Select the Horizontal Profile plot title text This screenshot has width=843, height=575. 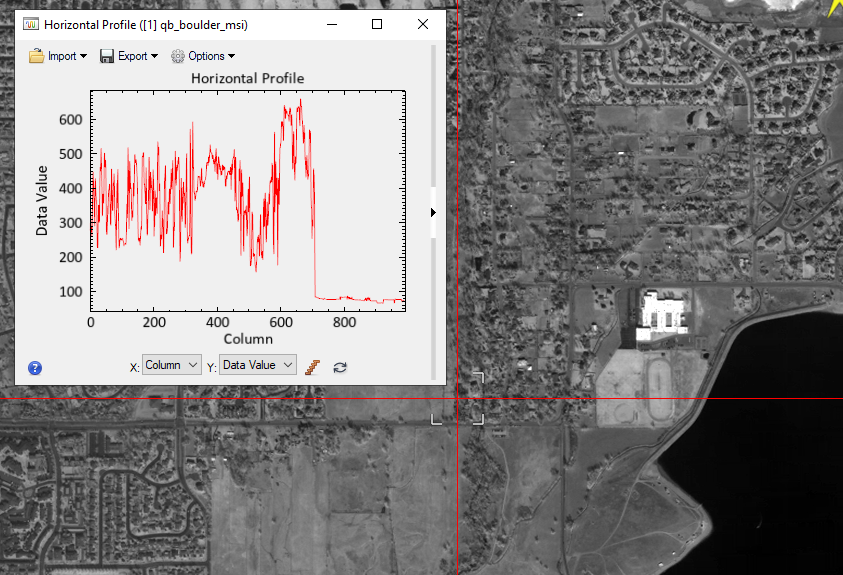pos(247,78)
